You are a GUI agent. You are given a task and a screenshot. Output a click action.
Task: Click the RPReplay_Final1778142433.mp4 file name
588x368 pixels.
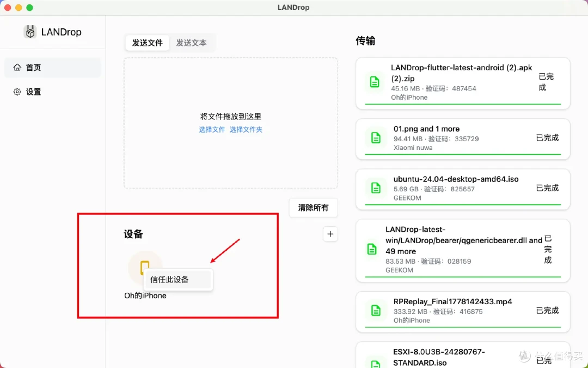coord(452,301)
